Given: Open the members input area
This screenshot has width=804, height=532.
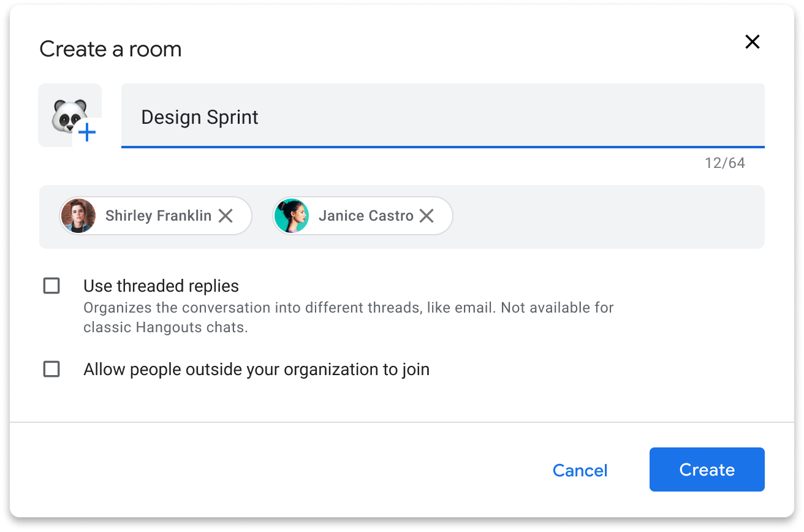Looking at the screenshot, I should tap(582, 216).
